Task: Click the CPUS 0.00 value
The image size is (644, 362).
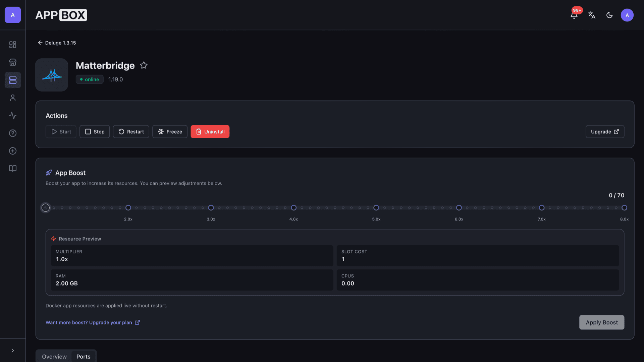Action: (348, 283)
